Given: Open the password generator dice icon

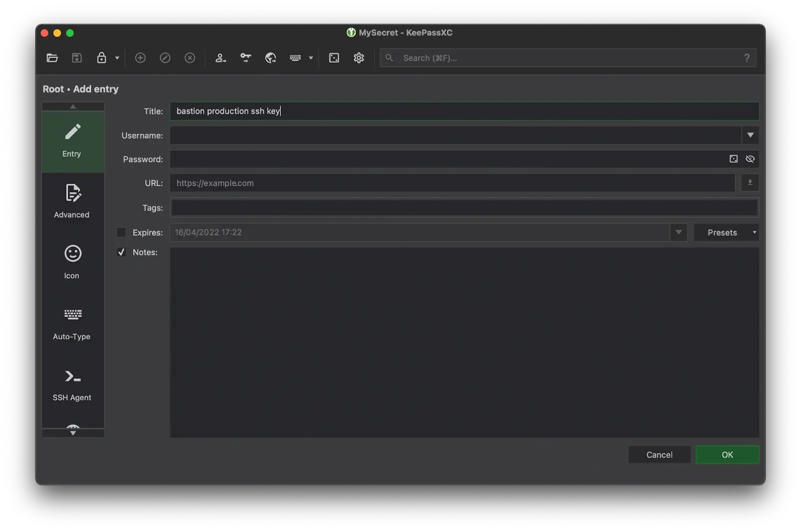Looking at the screenshot, I should click(x=334, y=58).
